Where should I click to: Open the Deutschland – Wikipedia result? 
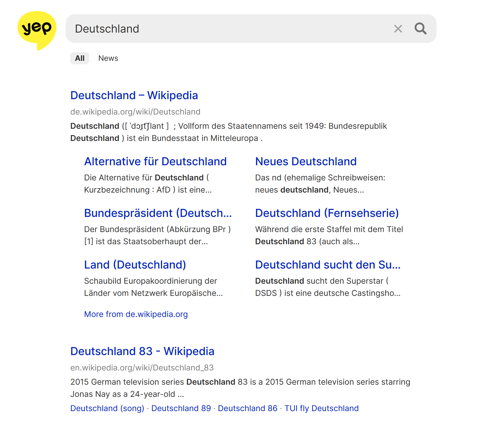click(x=134, y=95)
